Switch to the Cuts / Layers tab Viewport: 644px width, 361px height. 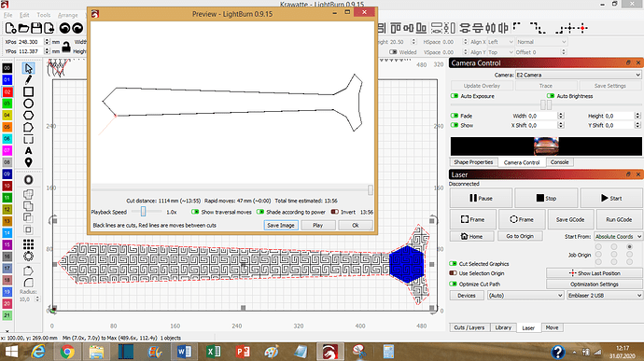pos(469,327)
